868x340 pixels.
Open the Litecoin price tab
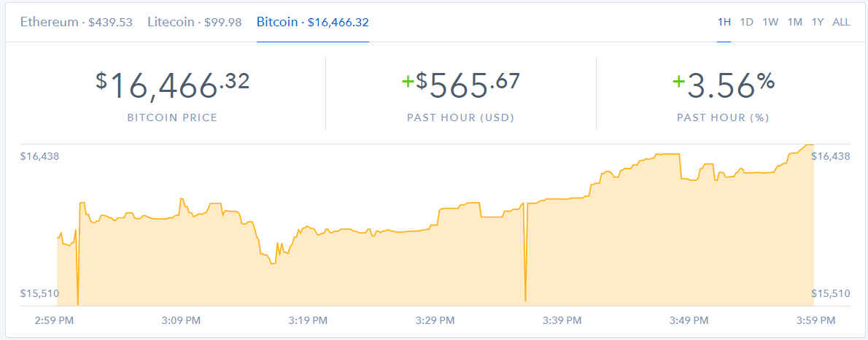point(194,22)
